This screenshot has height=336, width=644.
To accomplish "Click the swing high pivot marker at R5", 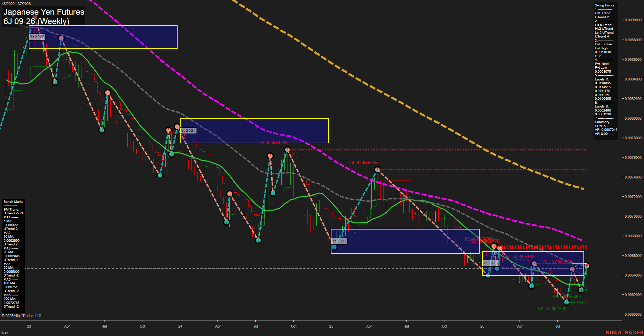I will (x=287, y=150).
